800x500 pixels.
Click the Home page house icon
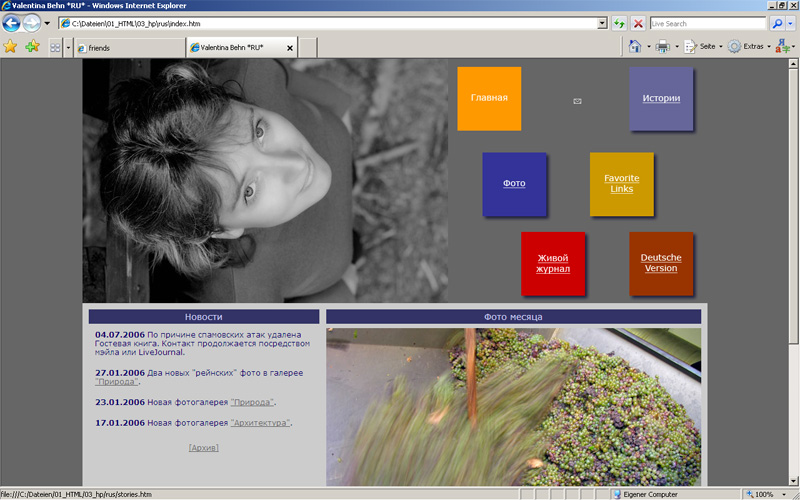pyautogui.click(x=635, y=46)
